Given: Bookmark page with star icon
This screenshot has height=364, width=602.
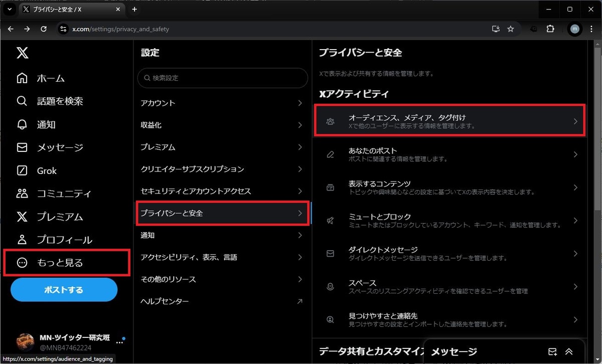Looking at the screenshot, I should point(511,29).
